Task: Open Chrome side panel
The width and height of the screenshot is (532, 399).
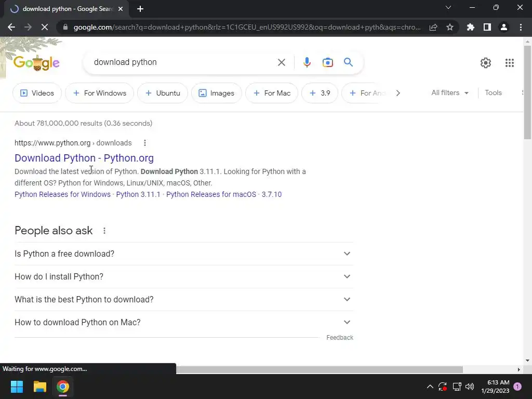Action: click(487, 27)
